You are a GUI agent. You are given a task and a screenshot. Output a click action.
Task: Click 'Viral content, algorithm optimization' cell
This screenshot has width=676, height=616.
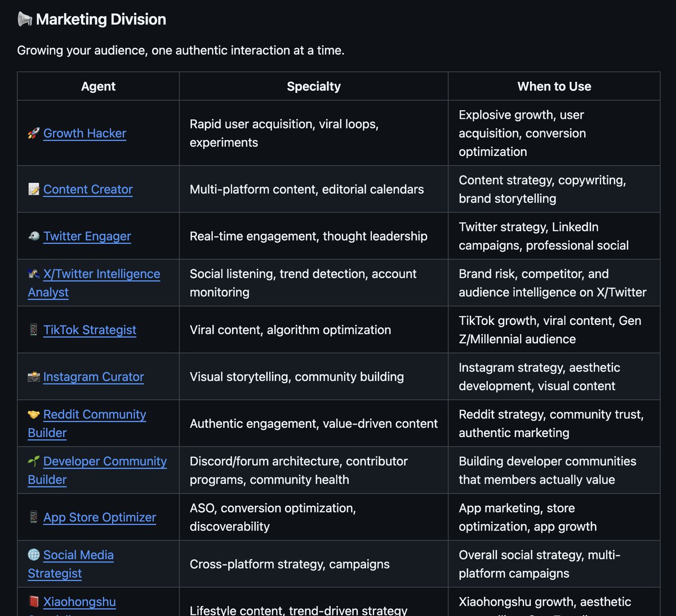click(314, 330)
